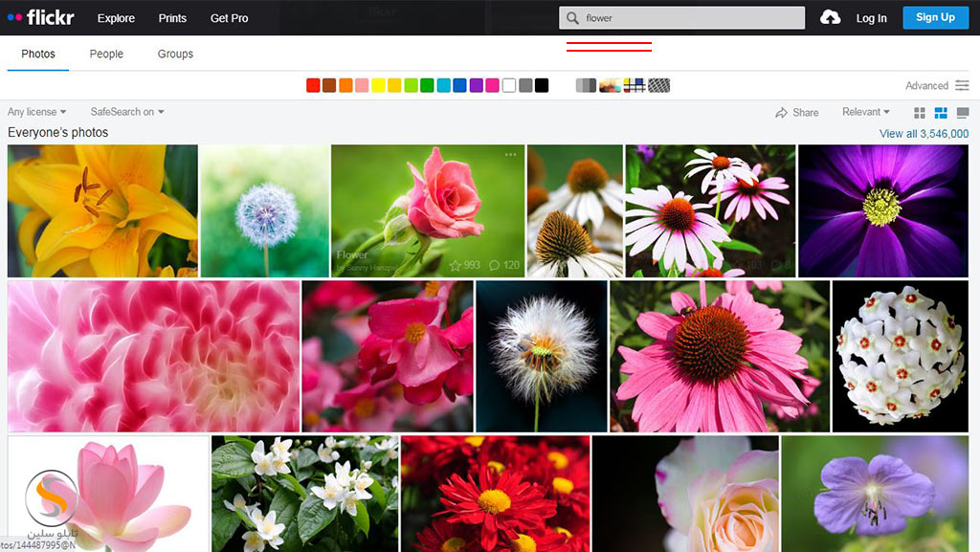
Task: Toggle the justified layout view
Action: click(x=941, y=113)
